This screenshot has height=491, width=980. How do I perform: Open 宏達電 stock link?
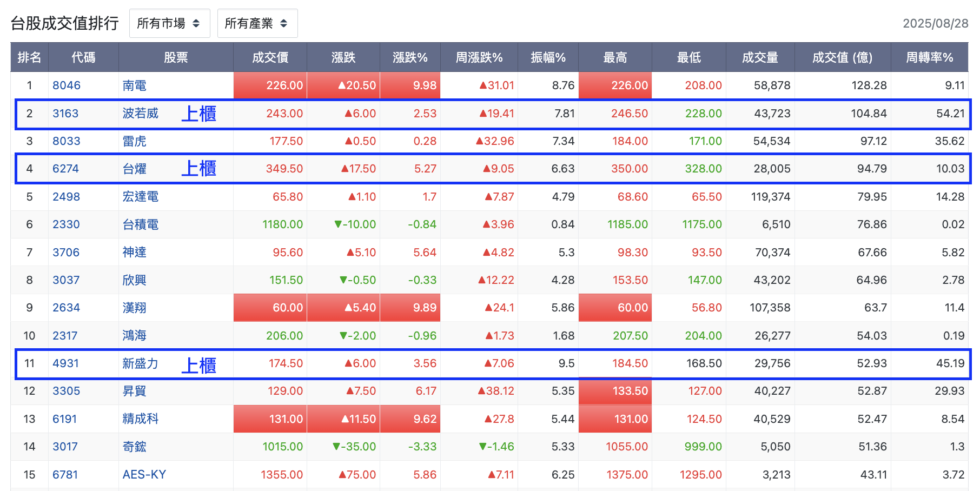[x=141, y=197]
